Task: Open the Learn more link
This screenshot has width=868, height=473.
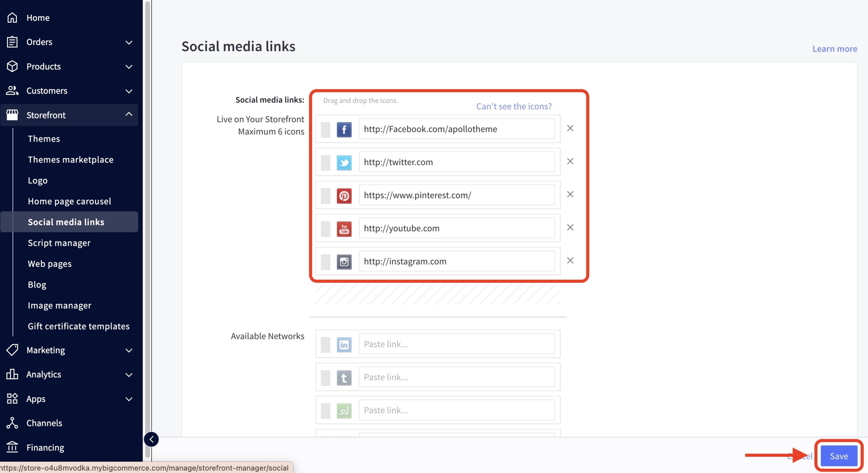Action: pos(834,48)
